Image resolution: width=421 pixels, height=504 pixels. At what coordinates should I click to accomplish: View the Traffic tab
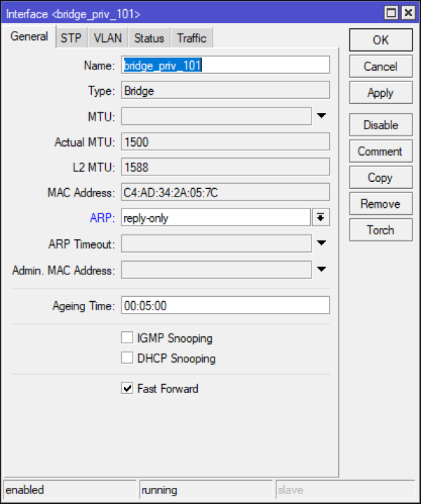192,38
